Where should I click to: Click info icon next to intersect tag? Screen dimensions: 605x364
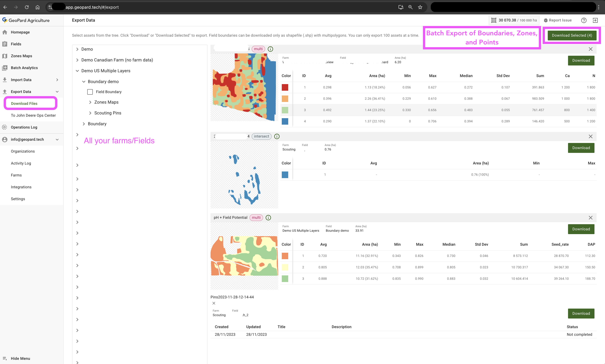(277, 136)
